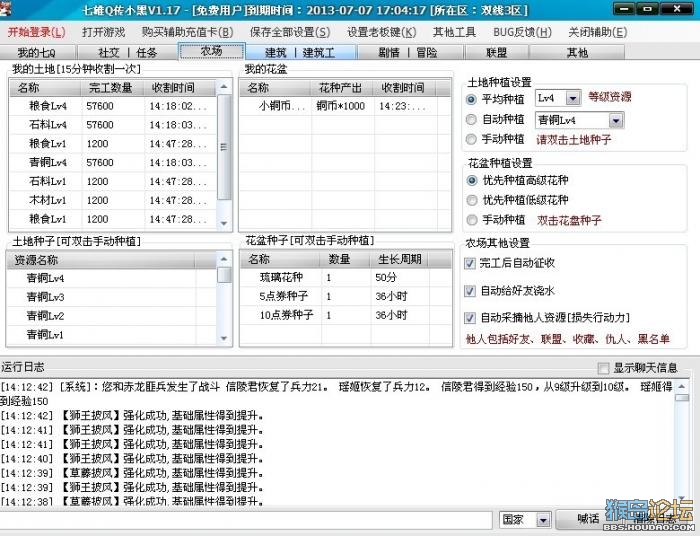Click 保存全部设置(S) menu item

[x=290, y=32]
